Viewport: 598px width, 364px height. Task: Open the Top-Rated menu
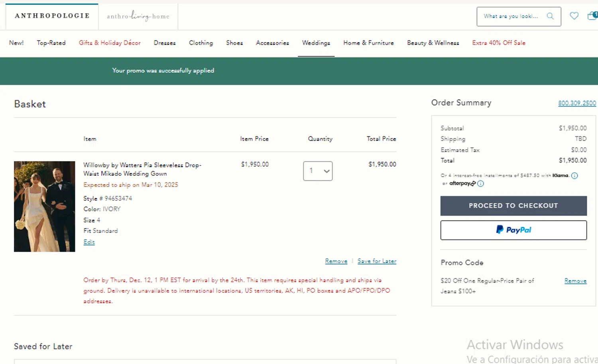pyautogui.click(x=51, y=43)
